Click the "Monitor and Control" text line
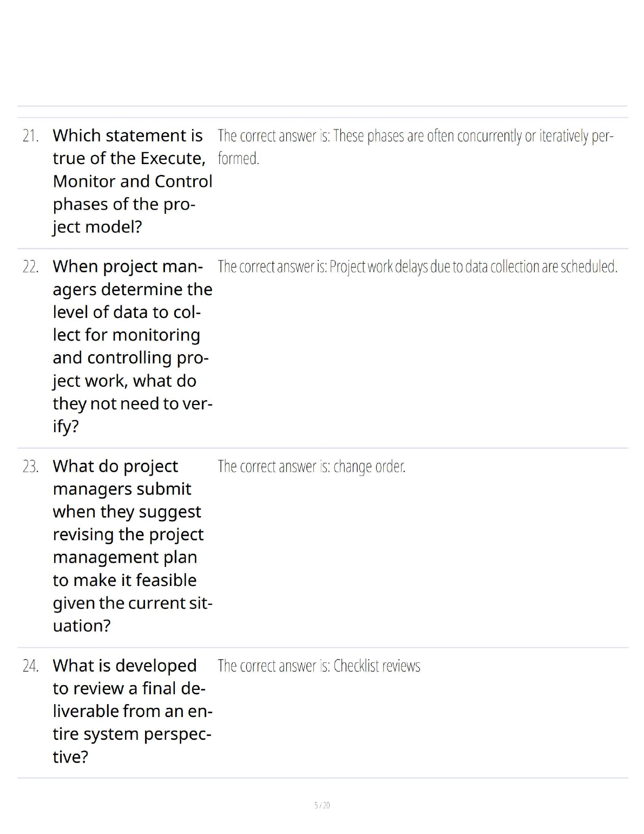Viewport: 644px width, 834px height. 133,181
